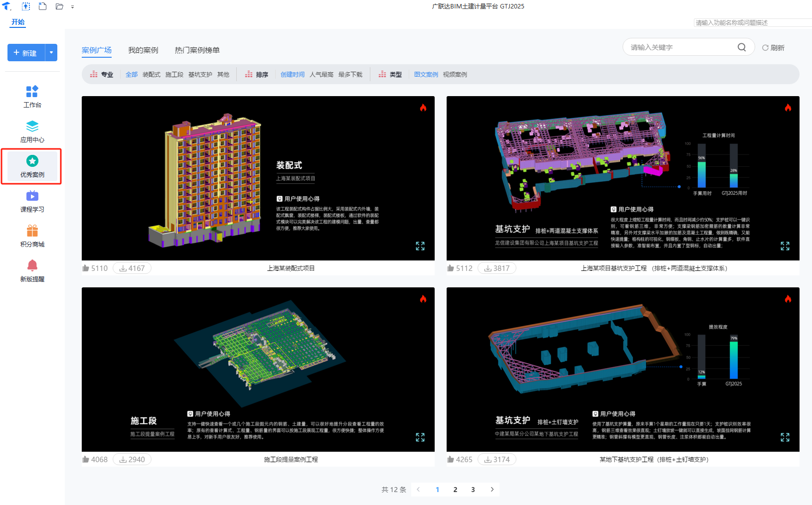Go to previous page arrow in pagination

coord(418,490)
